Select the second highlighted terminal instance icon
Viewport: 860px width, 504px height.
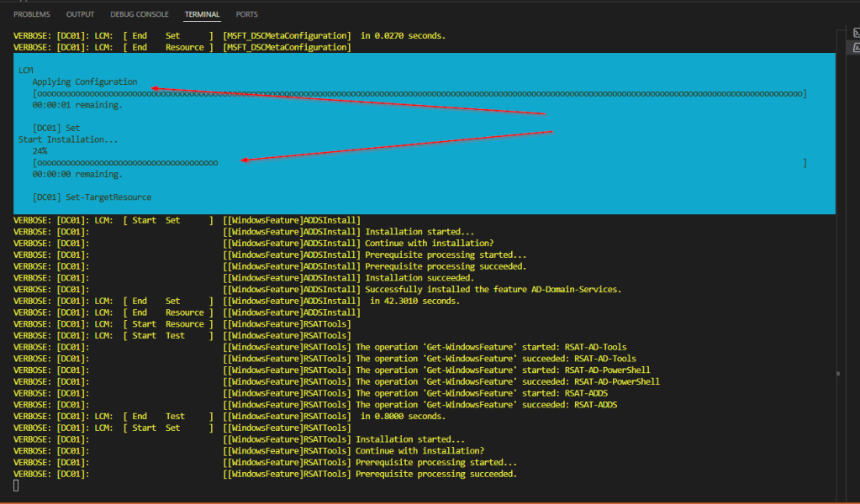856,48
